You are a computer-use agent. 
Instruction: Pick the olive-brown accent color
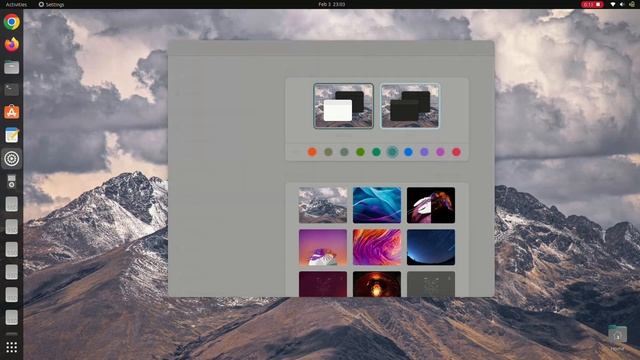pos(328,152)
